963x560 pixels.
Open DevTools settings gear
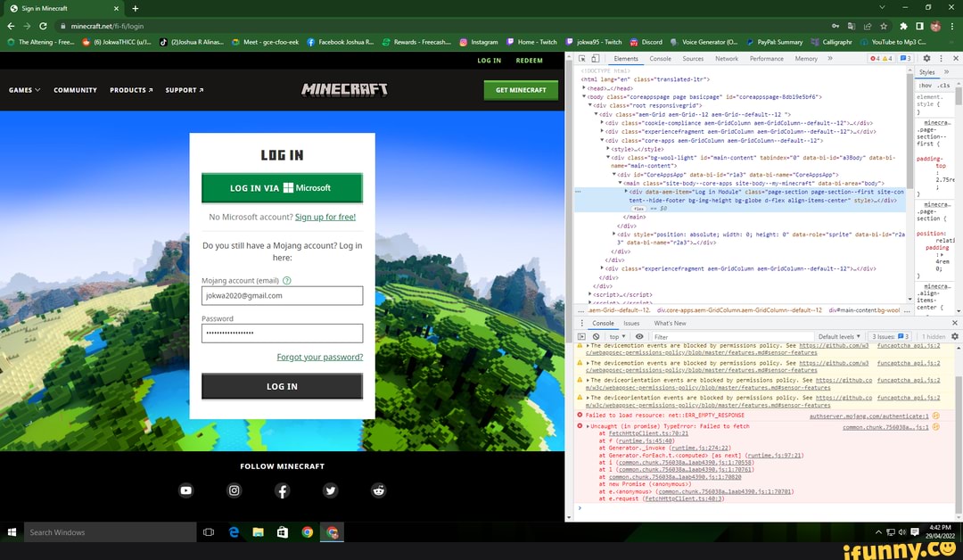(x=926, y=58)
